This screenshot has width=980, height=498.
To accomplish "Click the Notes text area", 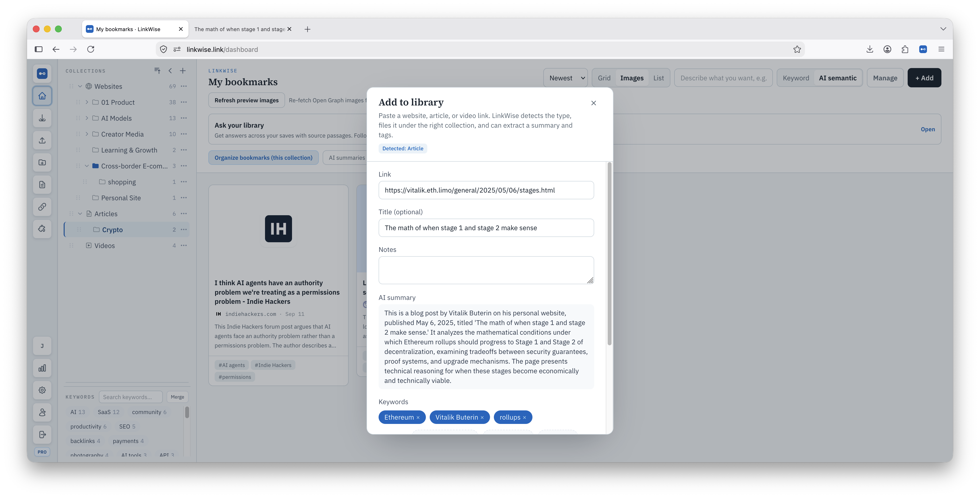I will click(486, 270).
